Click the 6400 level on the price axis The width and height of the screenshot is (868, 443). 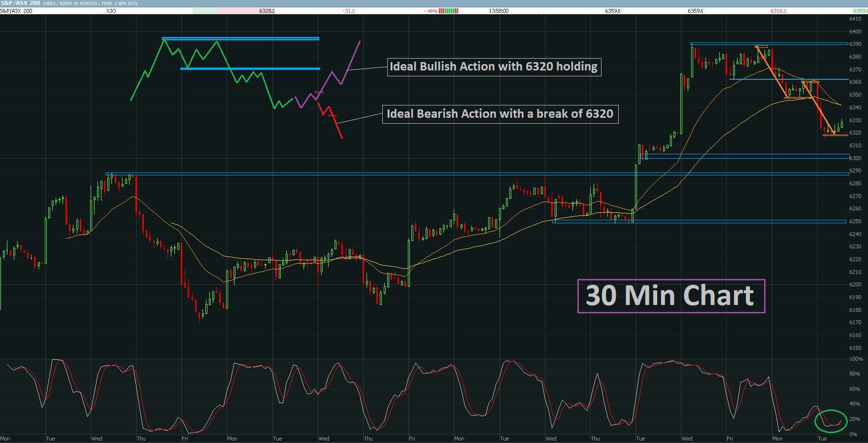click(x=855, y=32)
